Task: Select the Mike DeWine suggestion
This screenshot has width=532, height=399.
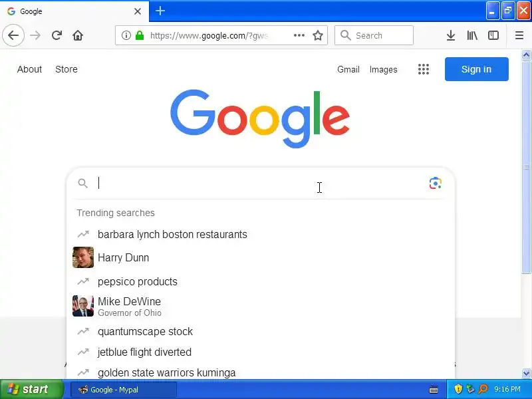Action: click(x=261, y=306)
